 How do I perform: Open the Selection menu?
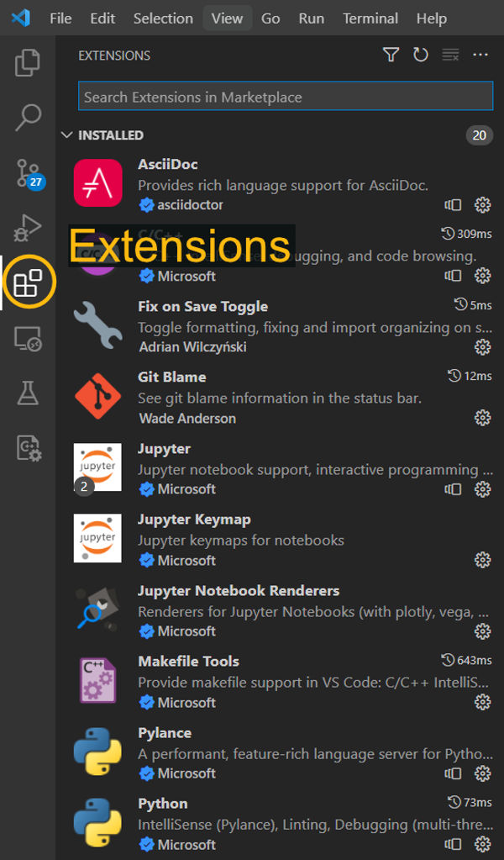[x=163, y=18]
